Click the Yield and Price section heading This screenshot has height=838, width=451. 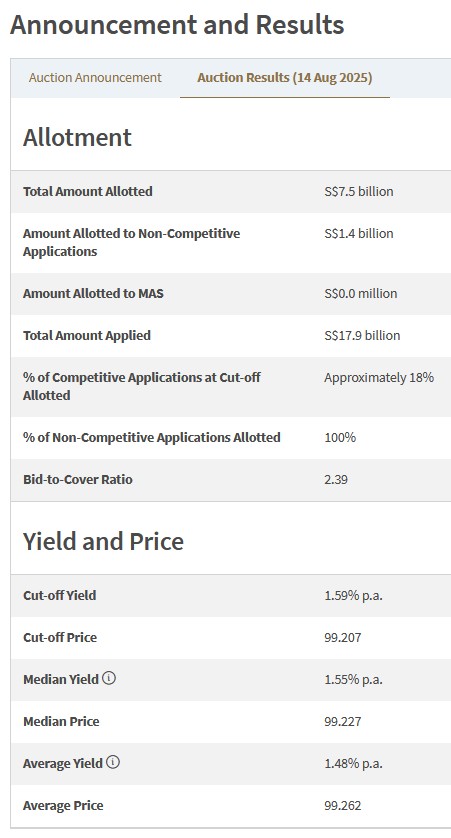tap(103, 541)
